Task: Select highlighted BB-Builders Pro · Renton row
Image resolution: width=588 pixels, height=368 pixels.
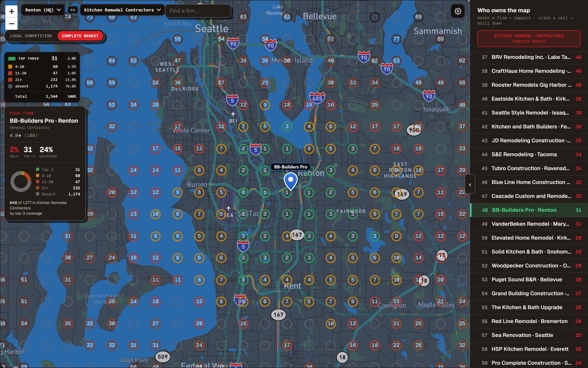Action: point(529,210)
